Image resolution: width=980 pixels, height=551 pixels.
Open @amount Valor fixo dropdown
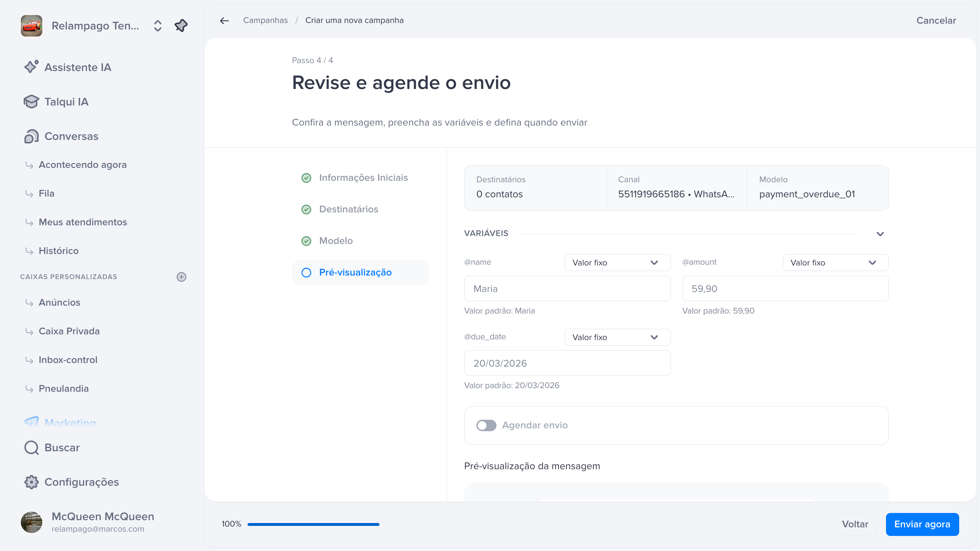(x=835, y=263)
